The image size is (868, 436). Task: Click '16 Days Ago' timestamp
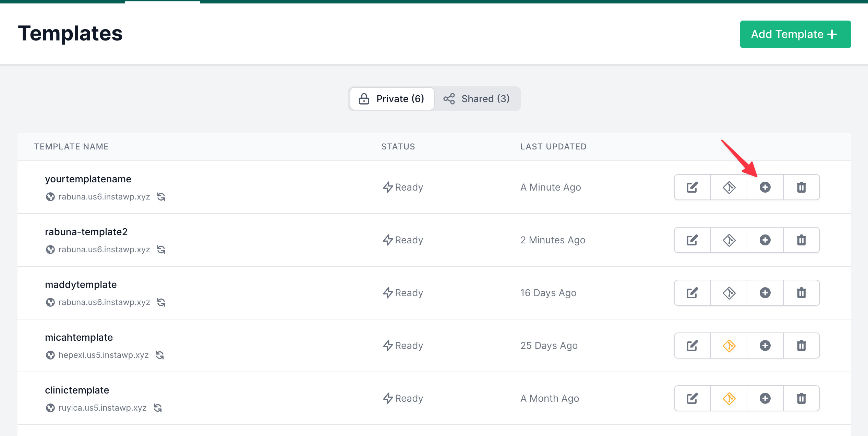(x=548, y=293)
